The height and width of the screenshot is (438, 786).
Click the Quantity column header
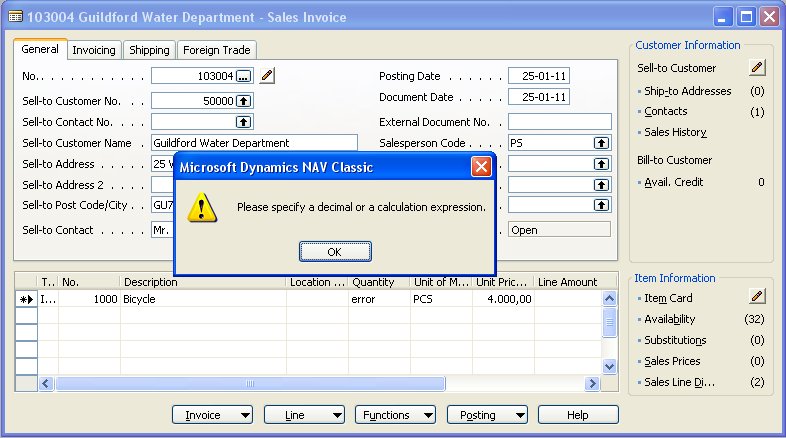(379, 282)
